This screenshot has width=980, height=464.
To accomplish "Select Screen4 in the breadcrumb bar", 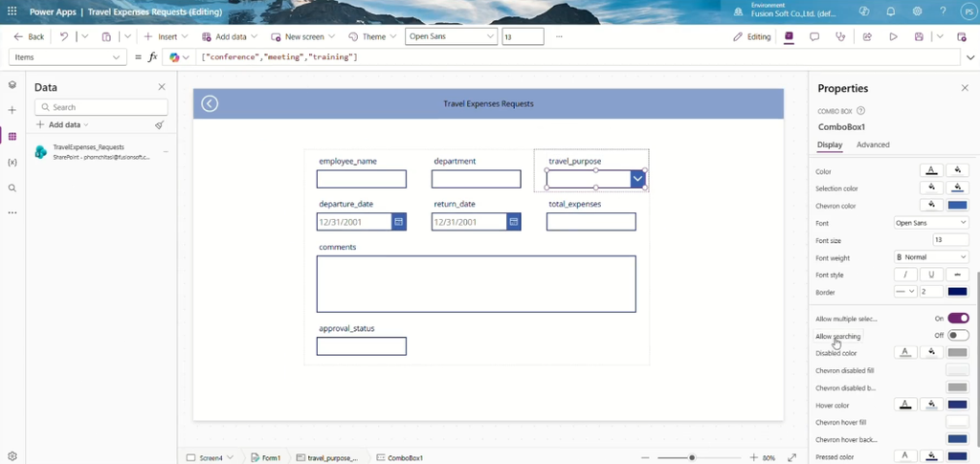I will [x=210, y=457].
